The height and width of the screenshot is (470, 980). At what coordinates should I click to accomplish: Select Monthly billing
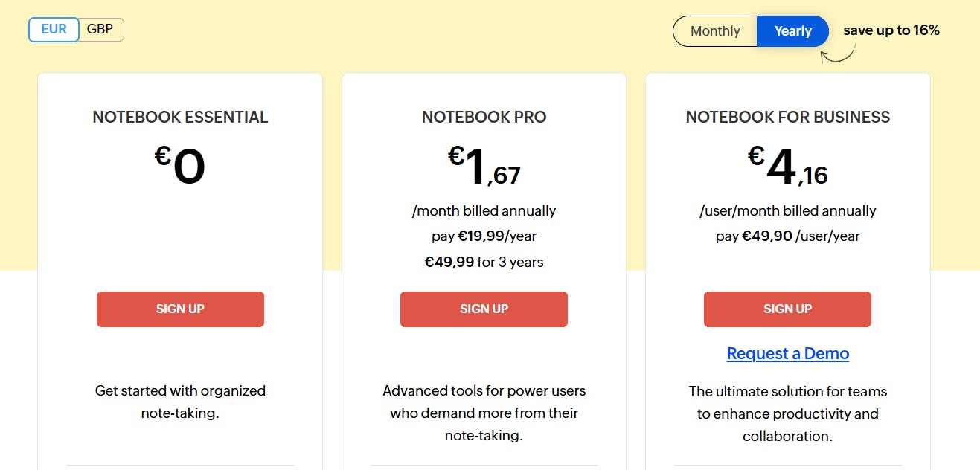click(x=714, y=31)
